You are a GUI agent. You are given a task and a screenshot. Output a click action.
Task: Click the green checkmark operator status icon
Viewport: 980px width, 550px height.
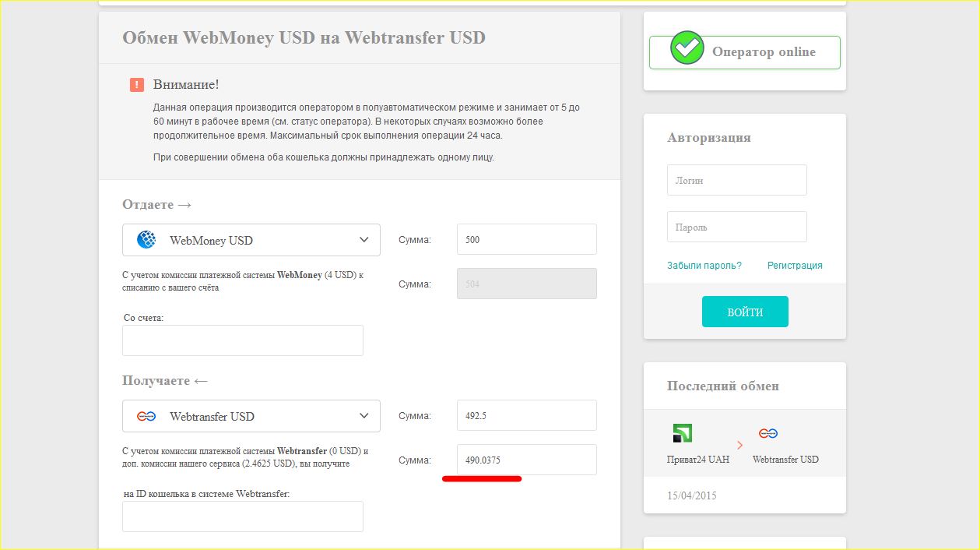tap(687, 48)
